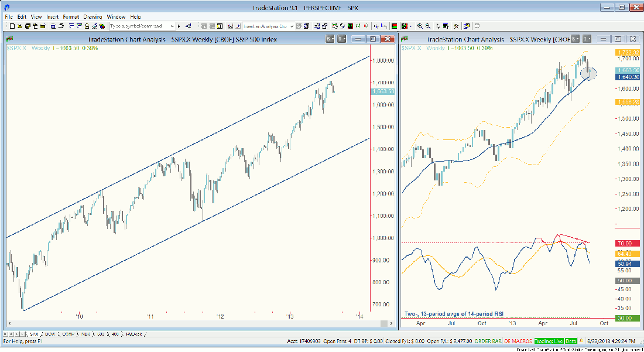The image size is (644, 352).
Task: Click the red-green bars toolbar icon
Action: point(394,26)
